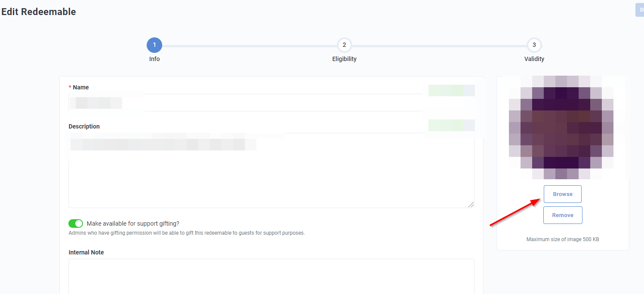Click the textarea resize handle of Description
The height and width of the screenshot is (294, 644).
coord(471,205)
